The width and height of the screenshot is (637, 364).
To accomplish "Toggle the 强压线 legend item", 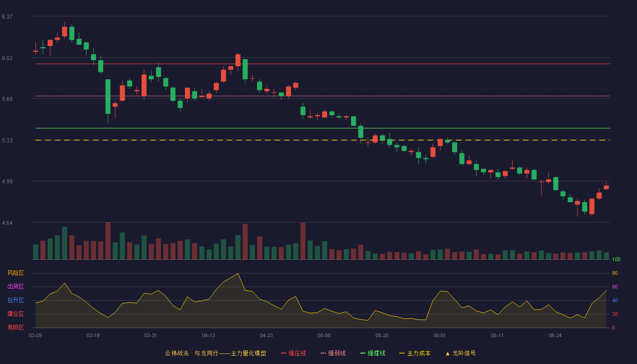I will pyautogui.click(x=293, y=353).
